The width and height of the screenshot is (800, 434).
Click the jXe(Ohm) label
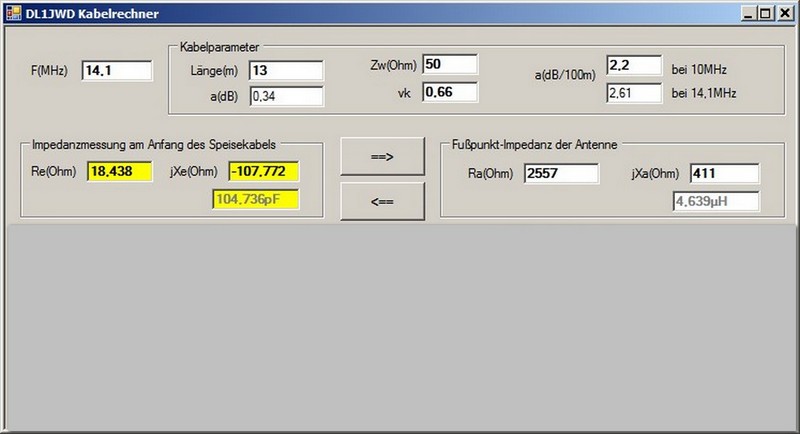pos(194,172)
